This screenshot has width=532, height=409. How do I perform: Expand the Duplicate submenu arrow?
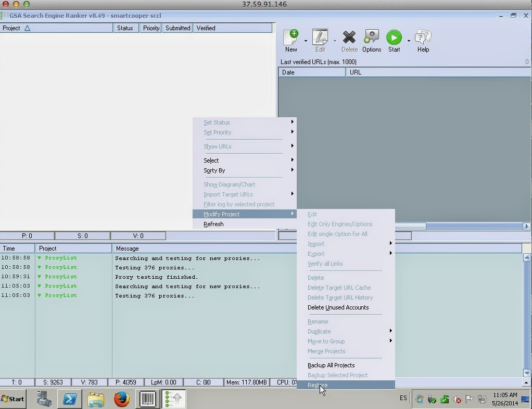[390, 330]
